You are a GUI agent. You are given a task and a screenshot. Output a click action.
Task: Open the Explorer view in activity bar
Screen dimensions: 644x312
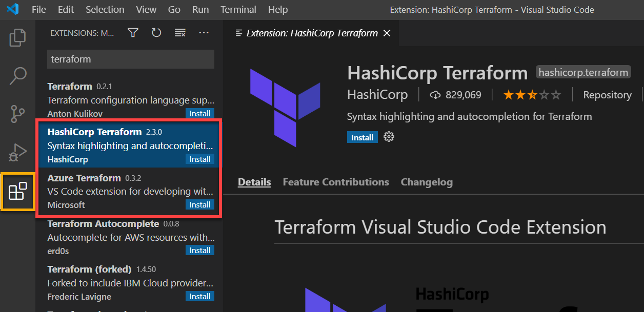(17, 37)
